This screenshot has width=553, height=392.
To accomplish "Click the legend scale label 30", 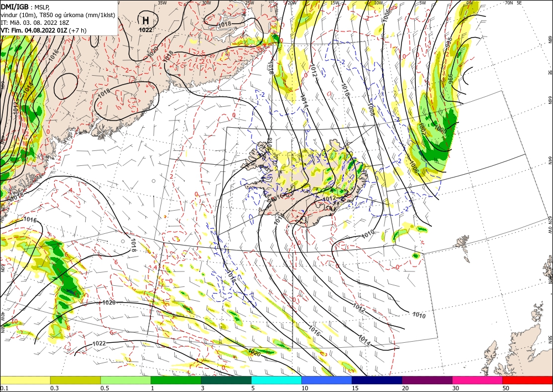I will pos(456,388).
